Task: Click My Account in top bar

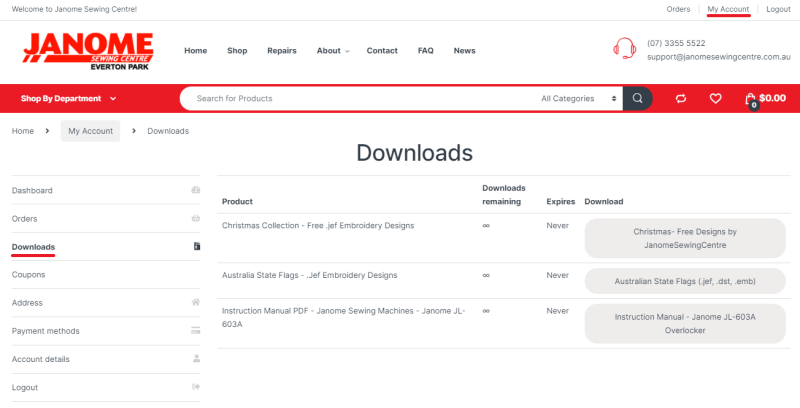Action: (x=728, y=9)
